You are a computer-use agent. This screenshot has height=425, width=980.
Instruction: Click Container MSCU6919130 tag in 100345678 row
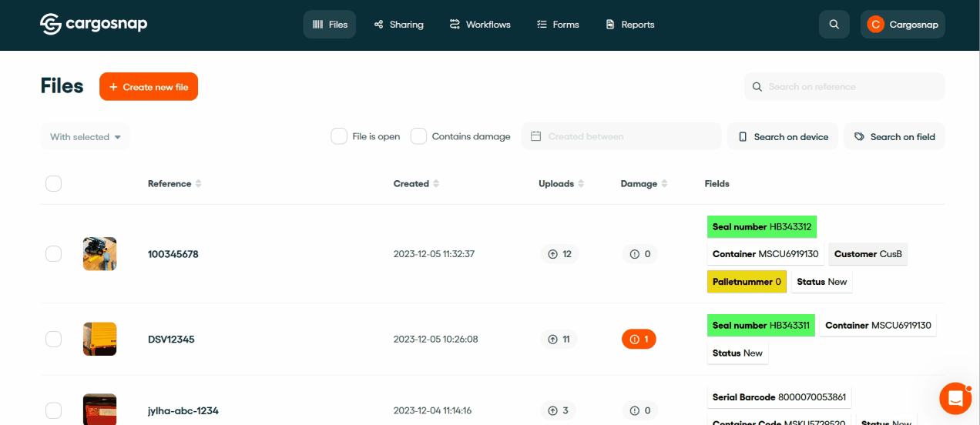pyautogui.click(x=766, y=254)
